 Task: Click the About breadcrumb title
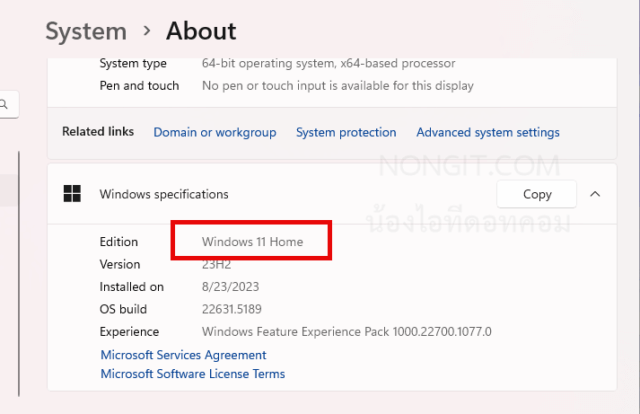pos(201,31)
